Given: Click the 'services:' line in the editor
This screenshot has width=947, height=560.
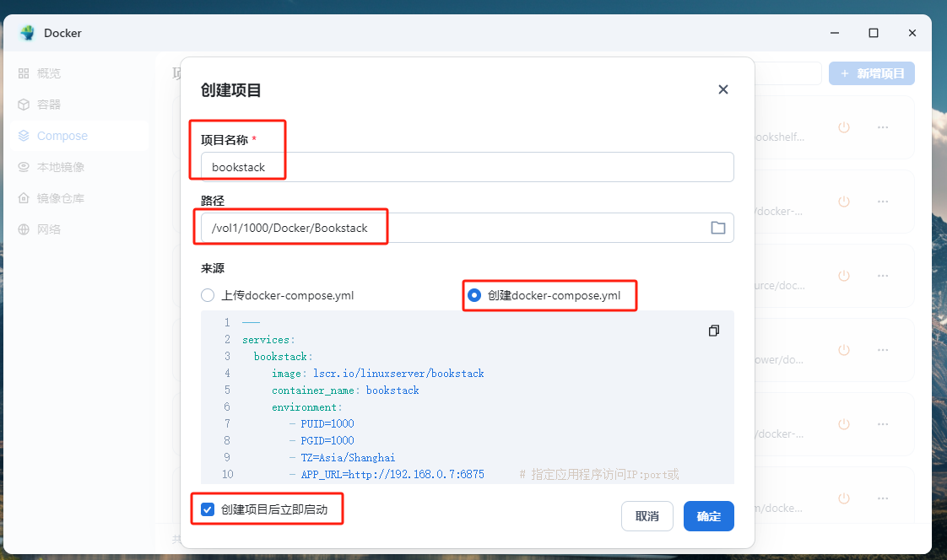Looking at the screenshot, I should tap(268, 340).
